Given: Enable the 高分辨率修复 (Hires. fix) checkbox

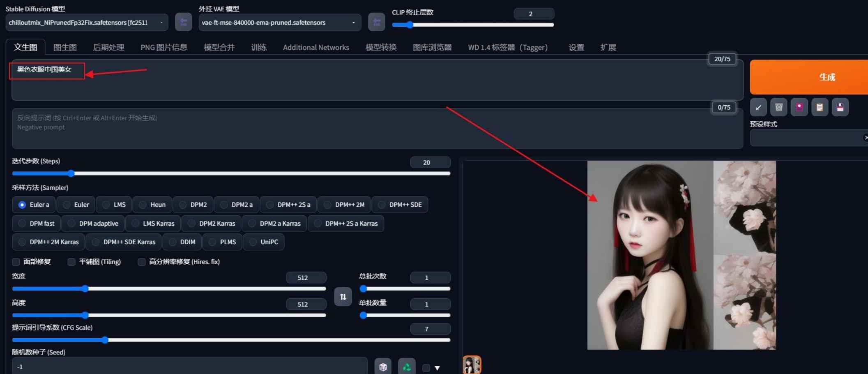Looking at the screenshot, I should (x=142, y=262).
